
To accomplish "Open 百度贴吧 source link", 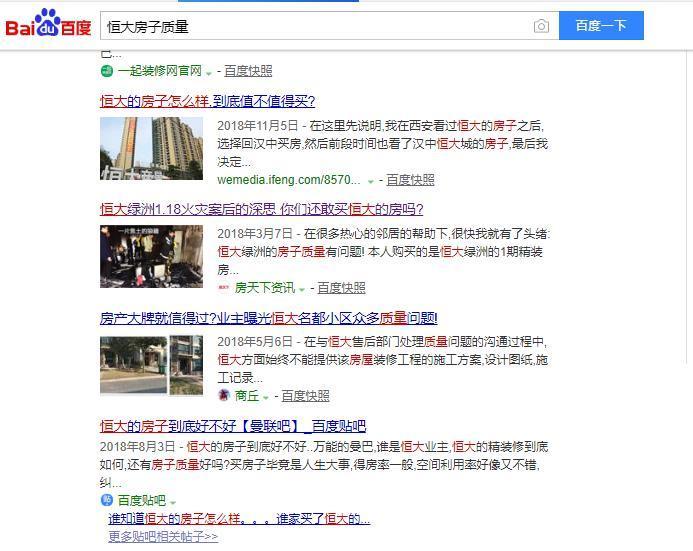I will [x=142, y=501].
